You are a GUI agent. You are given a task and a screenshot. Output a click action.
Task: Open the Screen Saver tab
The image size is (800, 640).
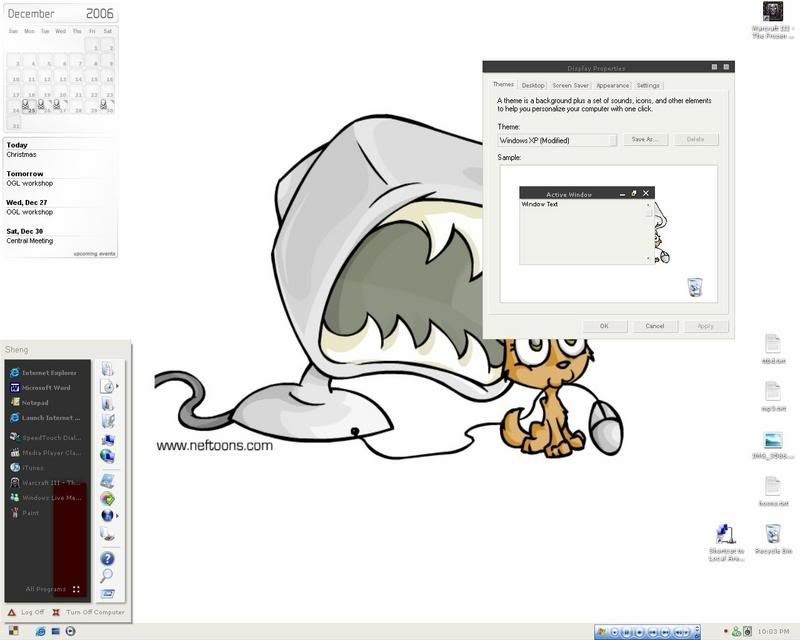click(570, 85)
